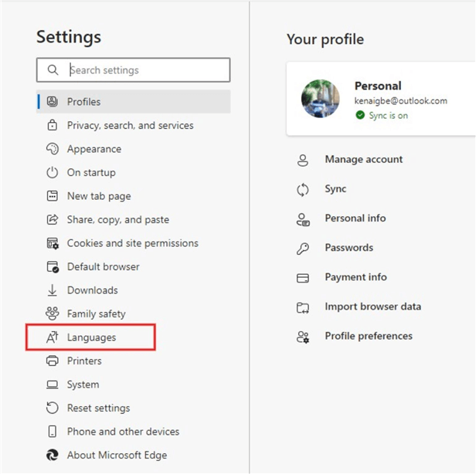The height and width of the screenshot is (474, 476).
Task: Open Import browser data option
Action: click(x=372, y=306)
